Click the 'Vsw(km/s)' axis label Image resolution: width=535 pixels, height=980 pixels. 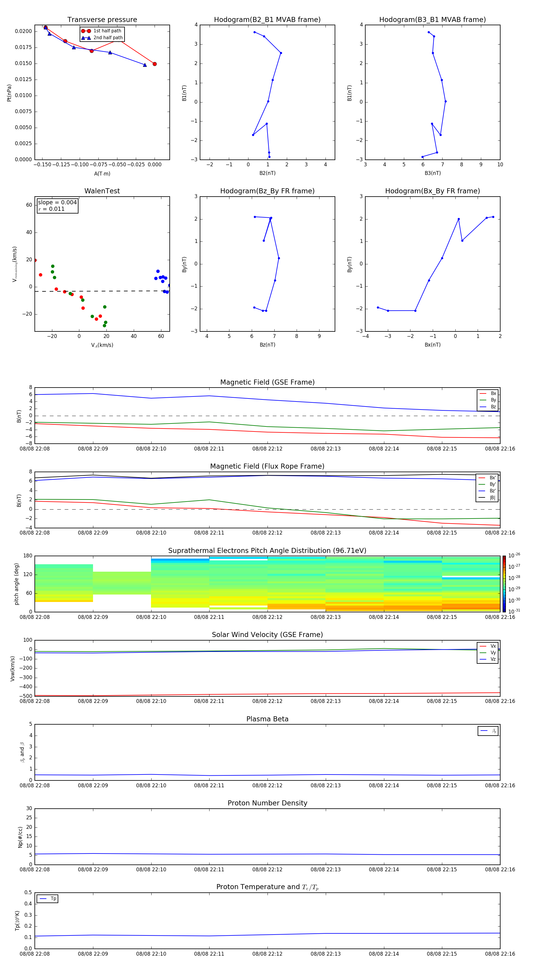click(12, 668)
